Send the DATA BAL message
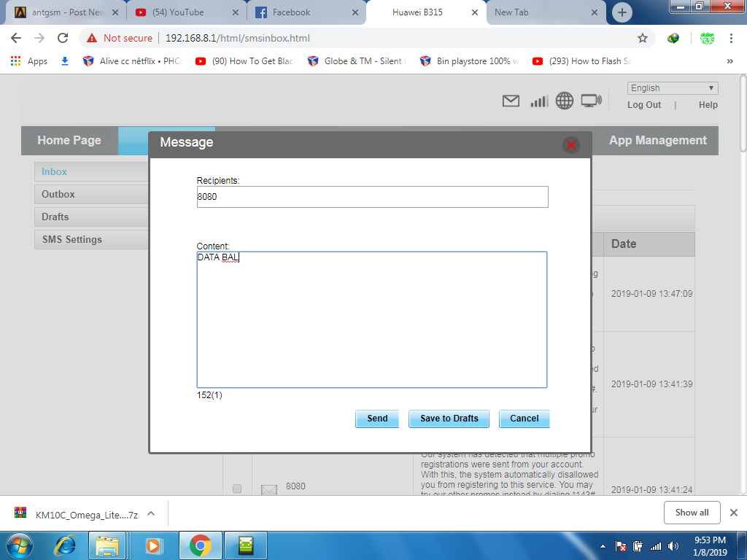 pos(377,419)
